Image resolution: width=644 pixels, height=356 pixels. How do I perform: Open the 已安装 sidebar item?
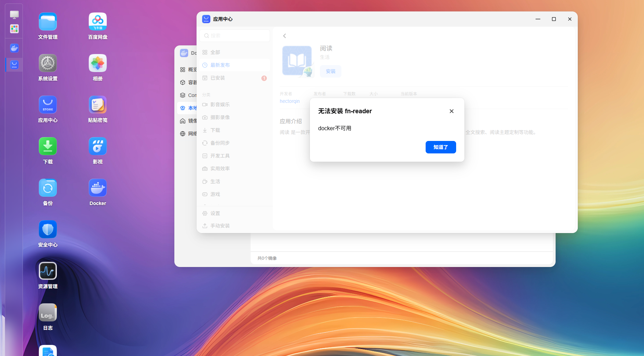coord(235,78)
